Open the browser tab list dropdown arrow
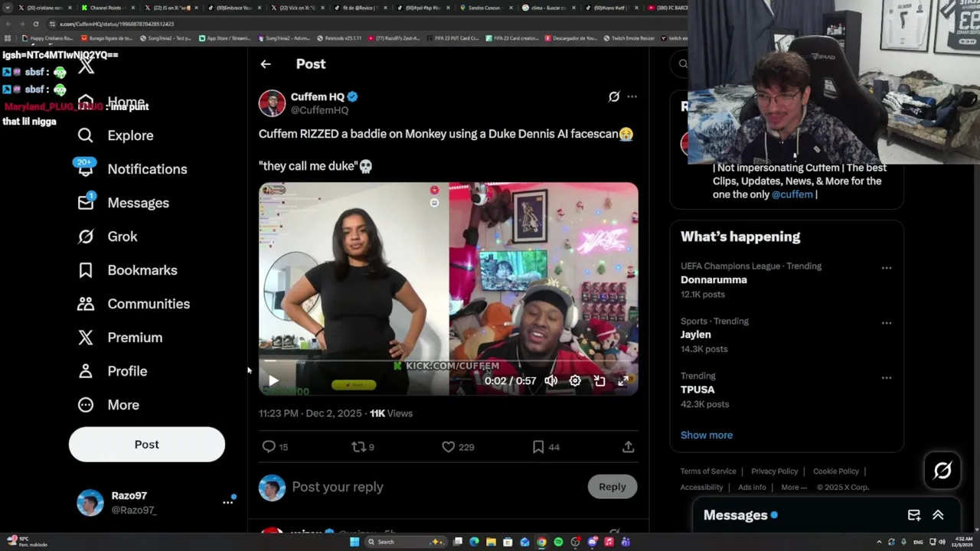This screenshot has width=980, height=551. (x=8, y=8)
